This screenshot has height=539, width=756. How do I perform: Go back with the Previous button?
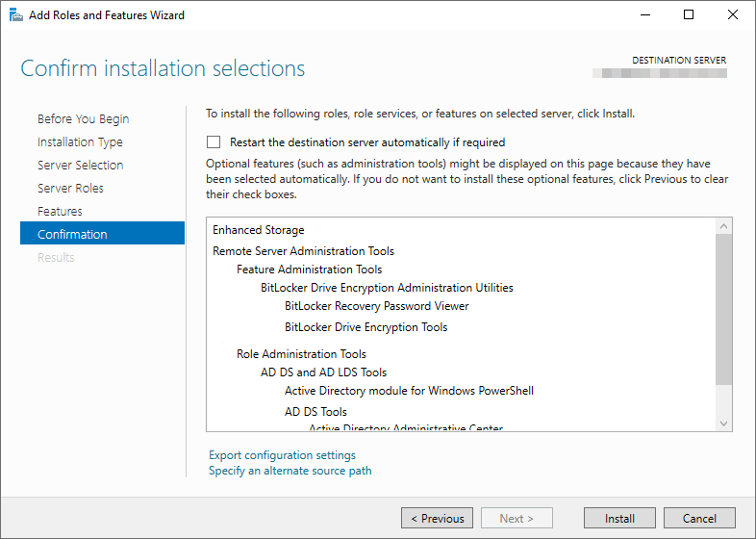coord(437,518)
